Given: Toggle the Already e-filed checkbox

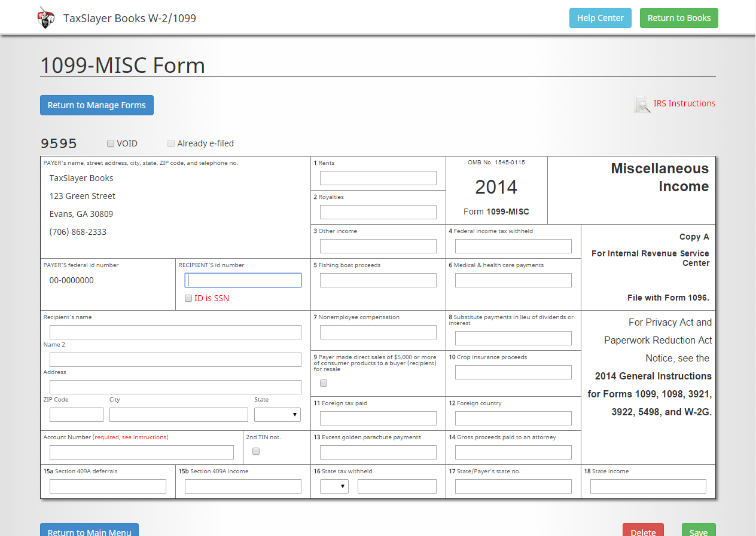Looking at the screenshot, I should pyautogui.click(x=171, y=143).
